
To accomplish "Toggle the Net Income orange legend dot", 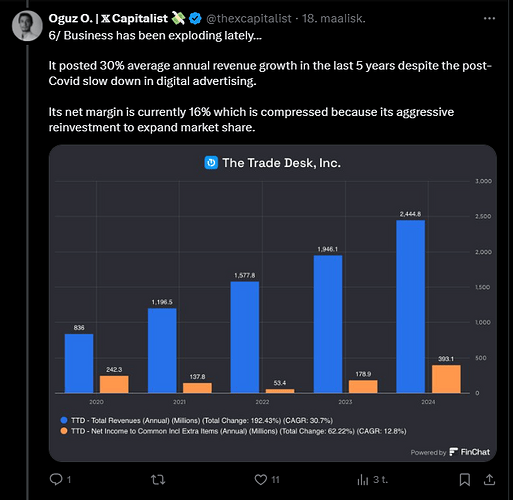I will point(64,431).
